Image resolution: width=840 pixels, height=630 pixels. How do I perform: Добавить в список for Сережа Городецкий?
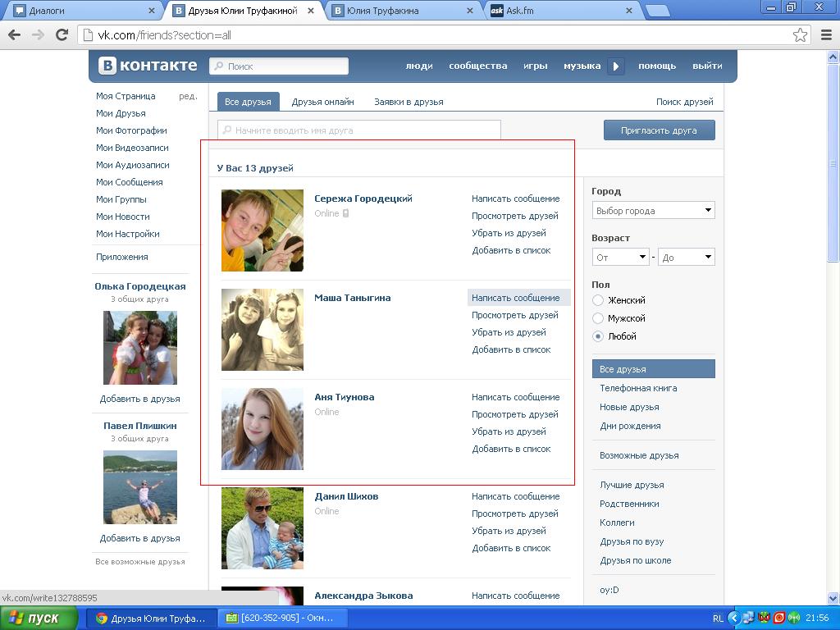point(511,251)
